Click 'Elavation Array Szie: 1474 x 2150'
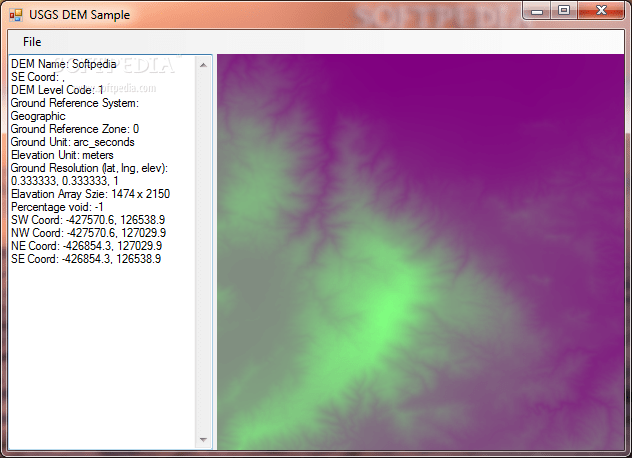The width and height of the screenshot is (632, 458). point(90,194)
